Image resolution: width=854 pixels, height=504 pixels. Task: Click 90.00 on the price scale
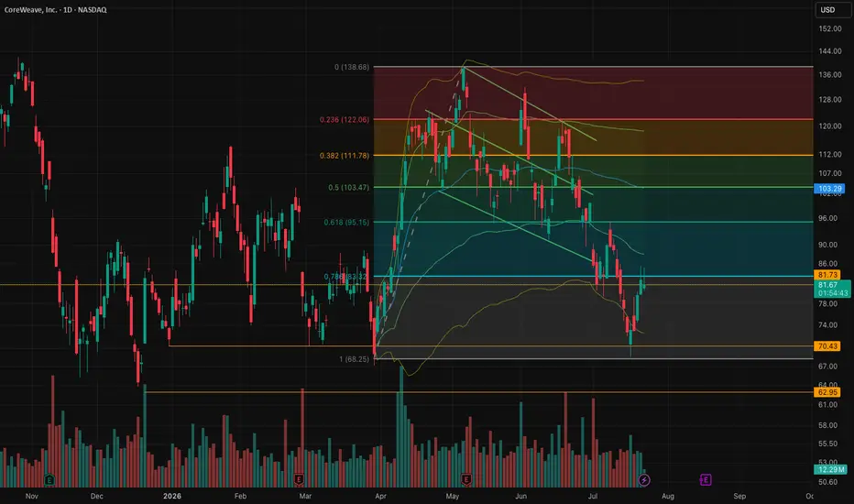pos(827,245)
